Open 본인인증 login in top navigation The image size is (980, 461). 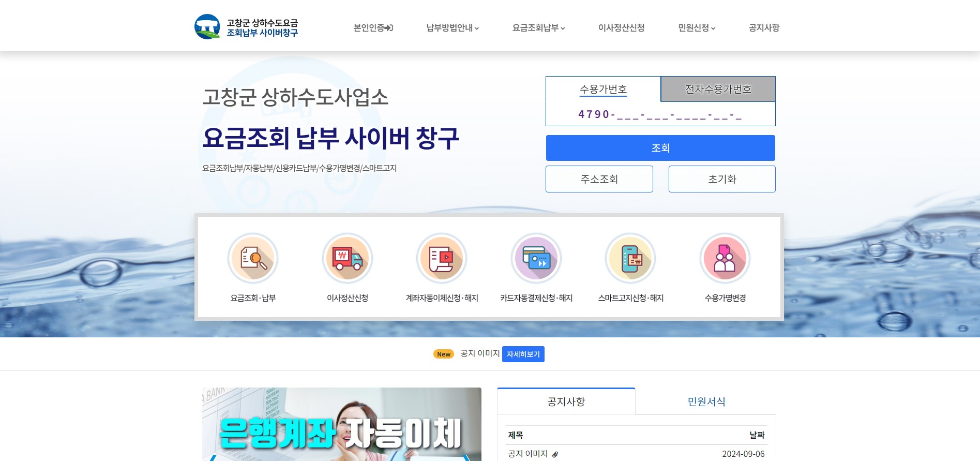pyautogui.click(x=373, y=28)
